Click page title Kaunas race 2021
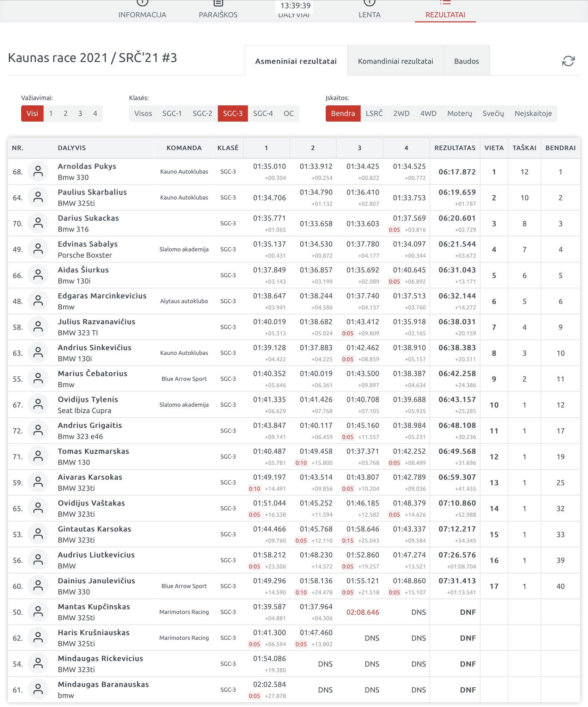This screenshot has height=707, width=588. coord(92,58)
